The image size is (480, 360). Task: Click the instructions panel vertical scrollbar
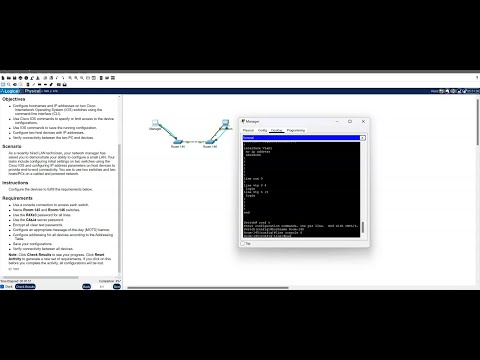[120, 208]
